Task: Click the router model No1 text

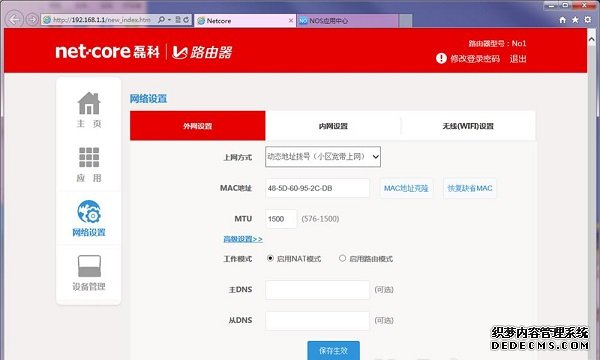Action: [497, 43]
